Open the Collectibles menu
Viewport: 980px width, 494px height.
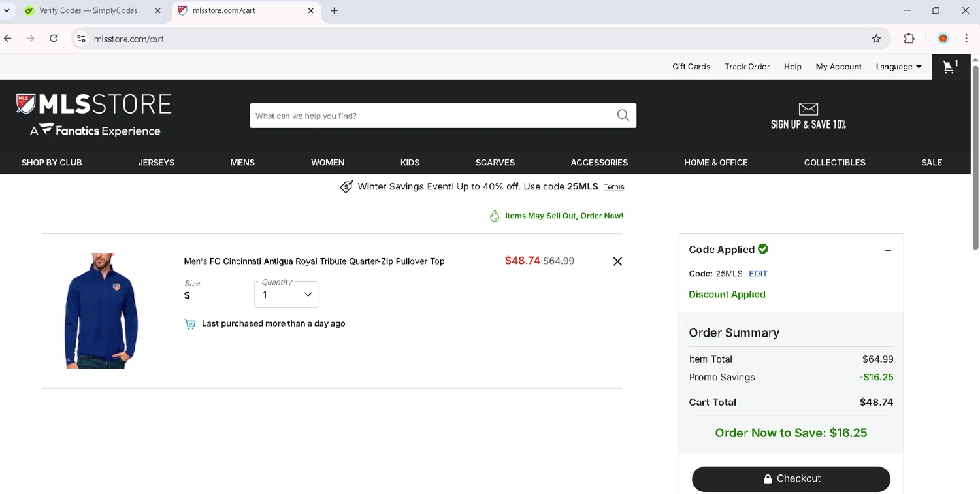[x=834, y=163]
